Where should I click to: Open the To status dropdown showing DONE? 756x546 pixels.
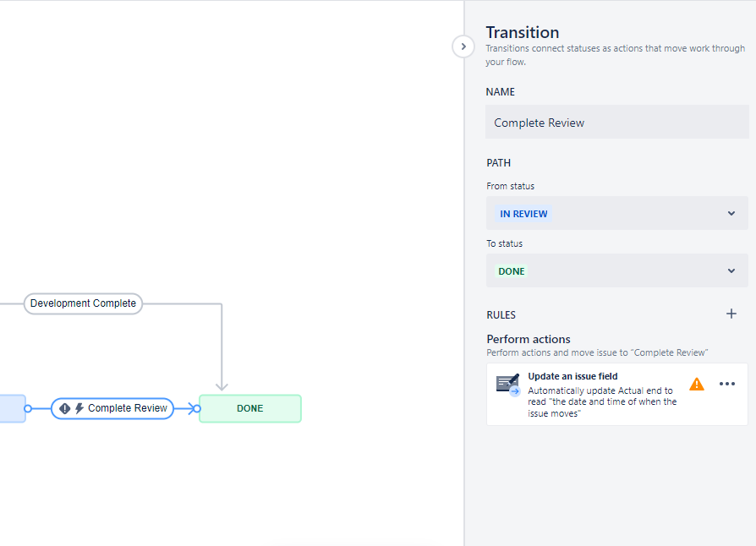point(616,270)
